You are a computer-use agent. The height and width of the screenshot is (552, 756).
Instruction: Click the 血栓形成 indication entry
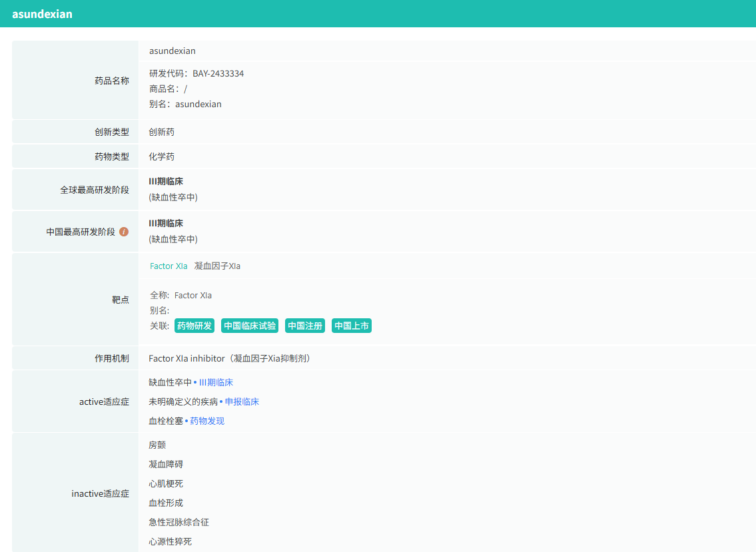(x=166, y=503)
